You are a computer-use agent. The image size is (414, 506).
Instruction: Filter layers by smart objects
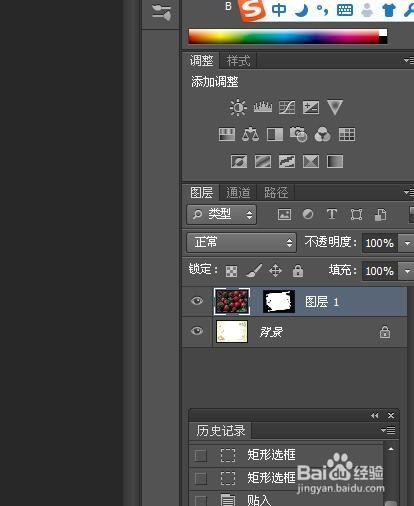pyautogui.click(x=380, y=214)
